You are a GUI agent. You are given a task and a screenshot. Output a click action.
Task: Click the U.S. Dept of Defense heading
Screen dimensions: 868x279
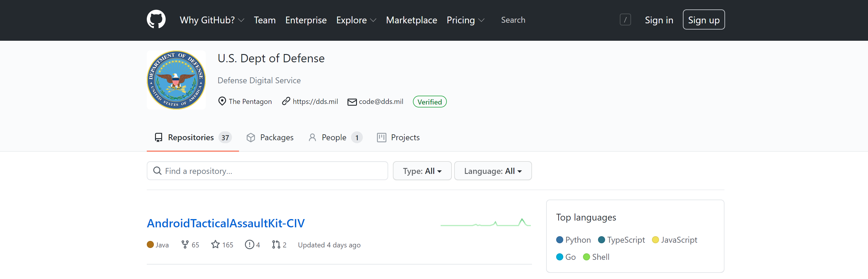pos(271,59)
